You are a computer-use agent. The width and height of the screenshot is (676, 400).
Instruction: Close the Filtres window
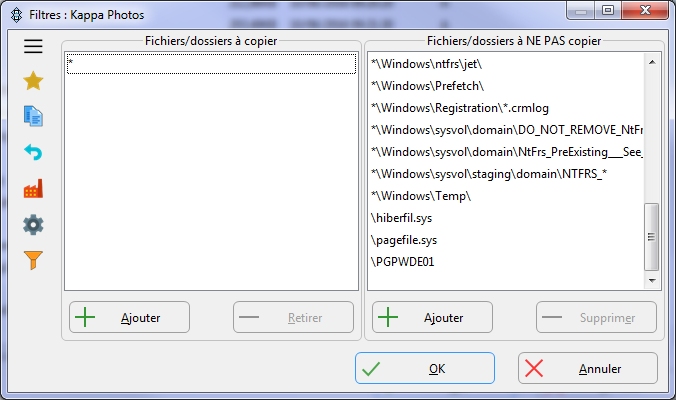click(x=645, y=10)
